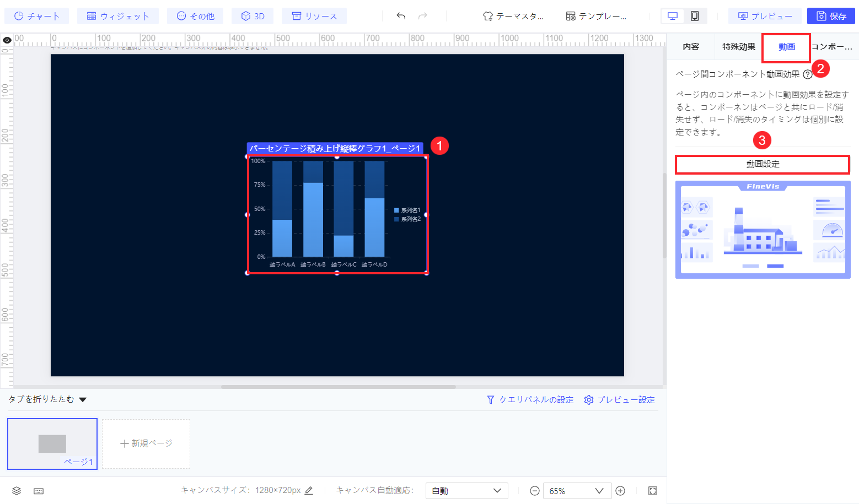Click the 保存 button
The height and width of the screenshot is (504, 859).
coord(831,16)
